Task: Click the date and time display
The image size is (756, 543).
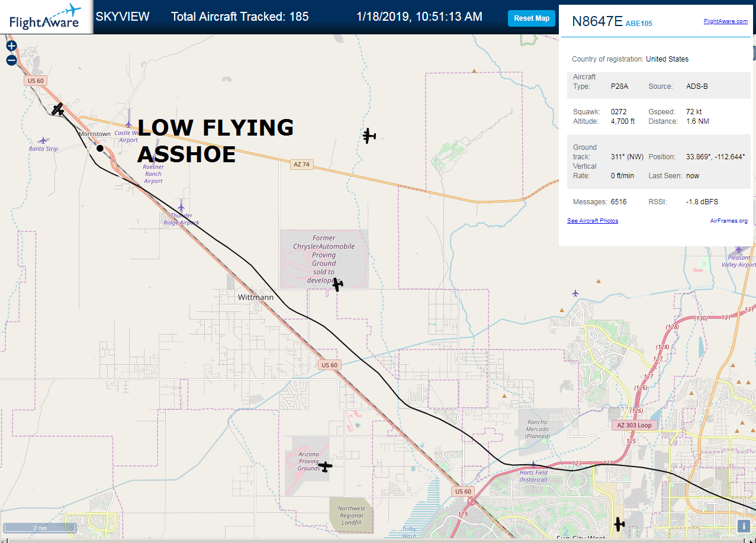Action: 419,17
